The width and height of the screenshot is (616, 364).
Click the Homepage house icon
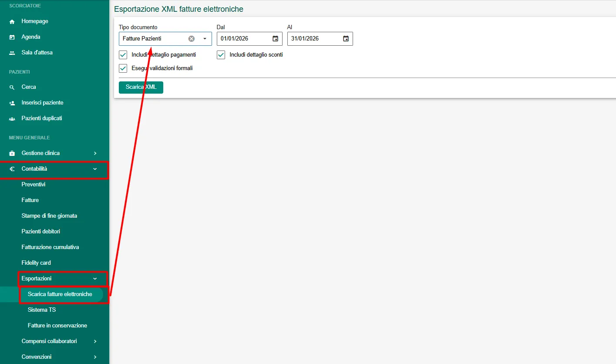pos(12,21)
